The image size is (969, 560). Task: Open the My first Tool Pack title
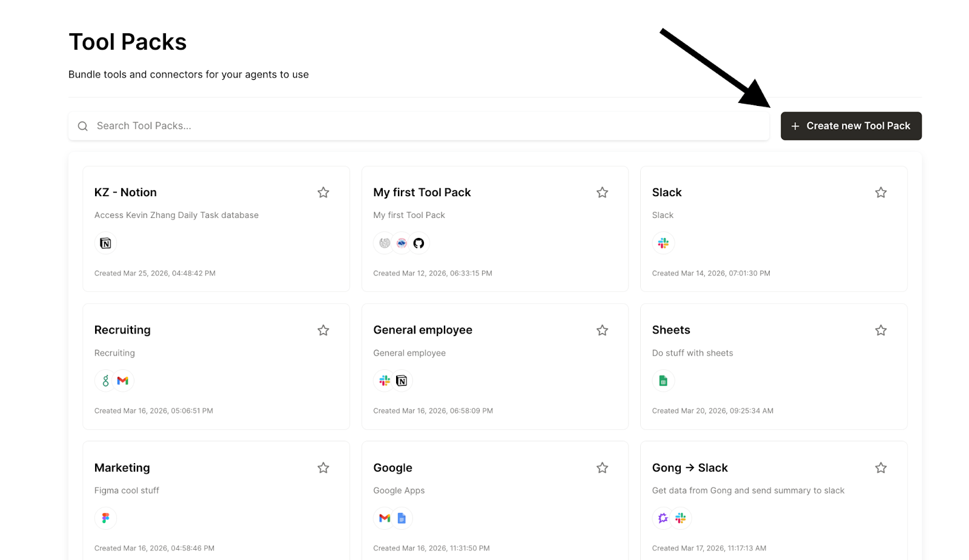(x=422, y=193)
